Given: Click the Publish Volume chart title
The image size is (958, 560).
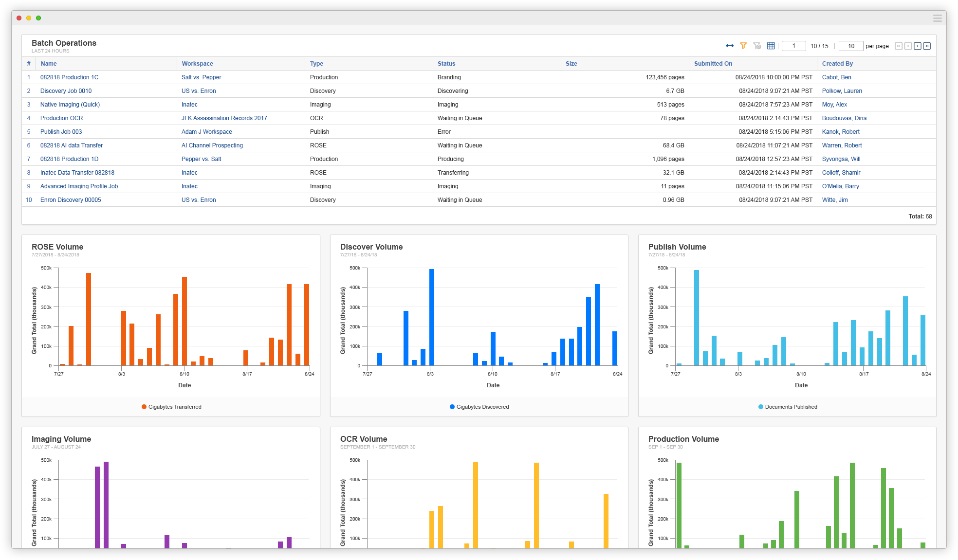Looking at the screenshot, I should point(677,247).
